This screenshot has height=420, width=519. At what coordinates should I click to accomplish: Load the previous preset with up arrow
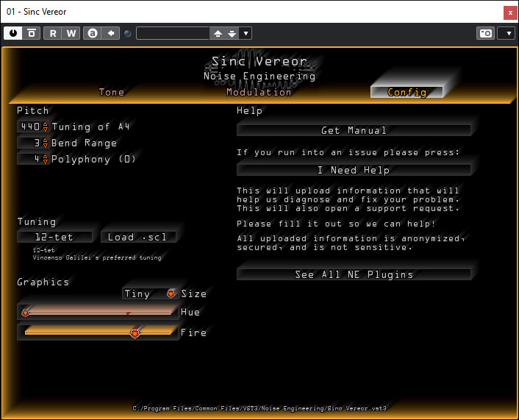(218, 33)
